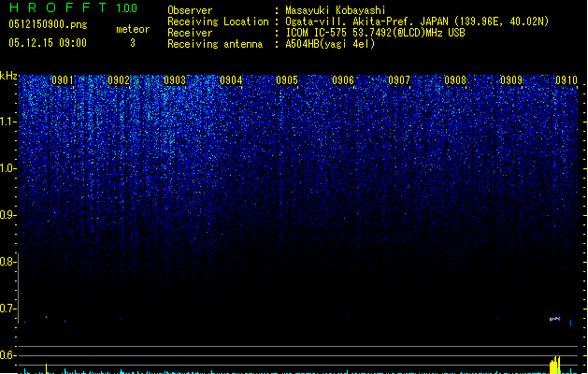
Task: Click the yellow signal peak near 0910
Action: (554, 365)
